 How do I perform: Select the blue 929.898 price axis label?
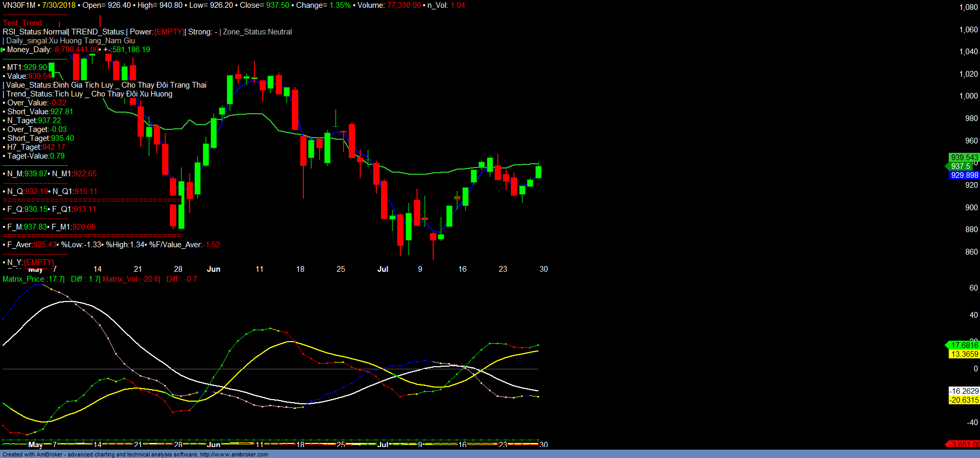click(x=964, y=175)
